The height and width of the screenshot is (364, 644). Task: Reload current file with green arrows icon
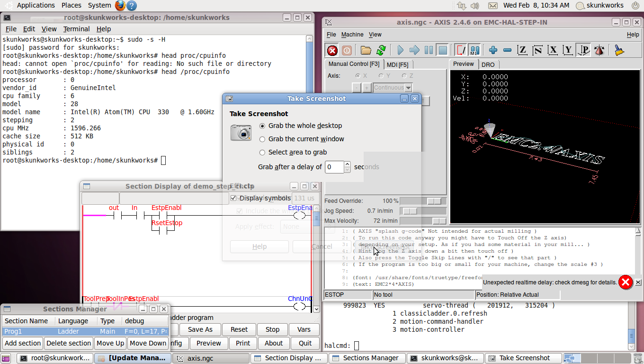click(381, 50)
